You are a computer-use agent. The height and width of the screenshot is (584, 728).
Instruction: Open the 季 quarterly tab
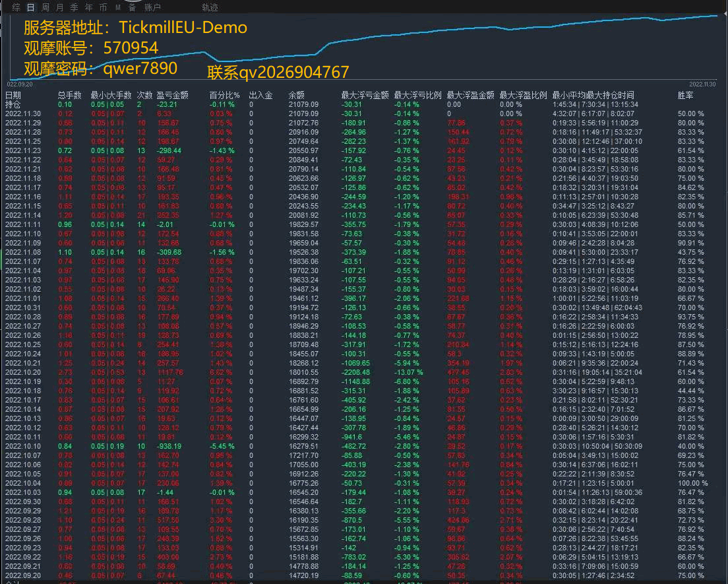click(x=75, y=7)
